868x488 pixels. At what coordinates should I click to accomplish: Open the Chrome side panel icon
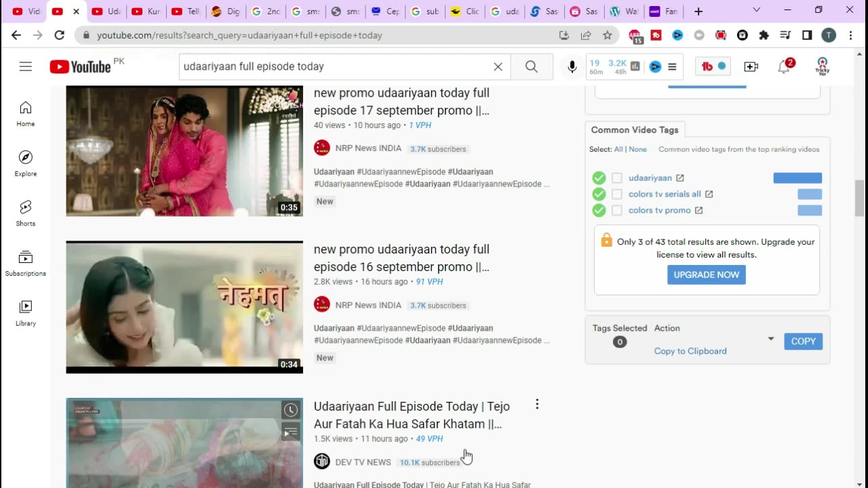pyautogui.click(x=807, y=35)
